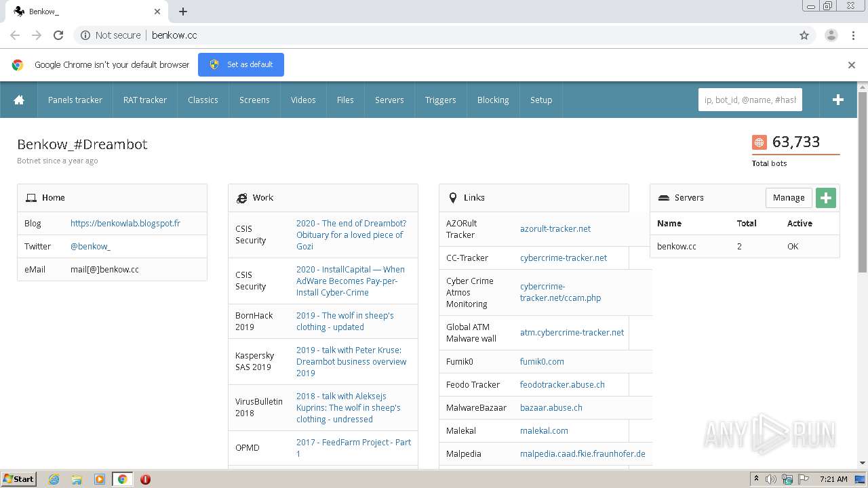Open 2020 InstallCapital link

(x=351, y=281)
